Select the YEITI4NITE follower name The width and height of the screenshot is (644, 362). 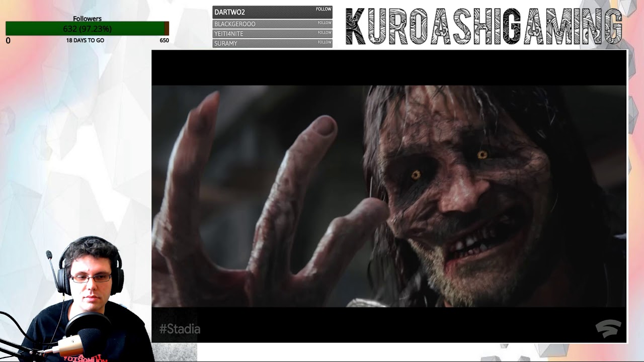coord(229,34)
